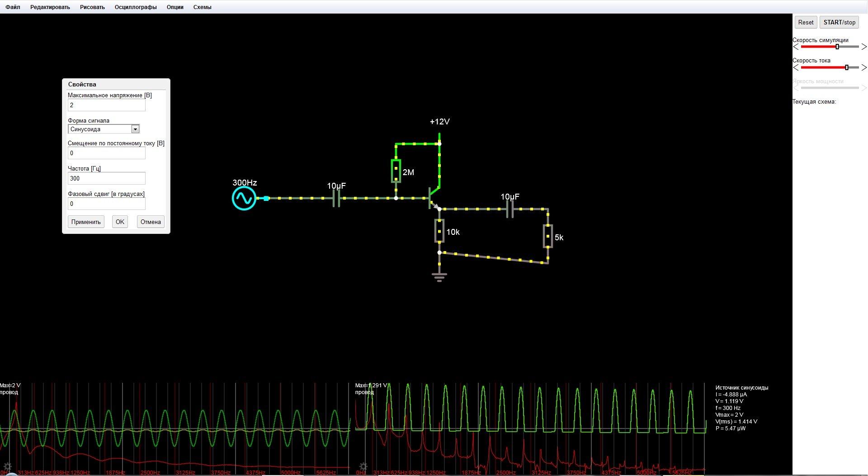Screen dimensions: 868x476
Task: Click the Скорость симуляции slider handle
Action: click(837, 47)
